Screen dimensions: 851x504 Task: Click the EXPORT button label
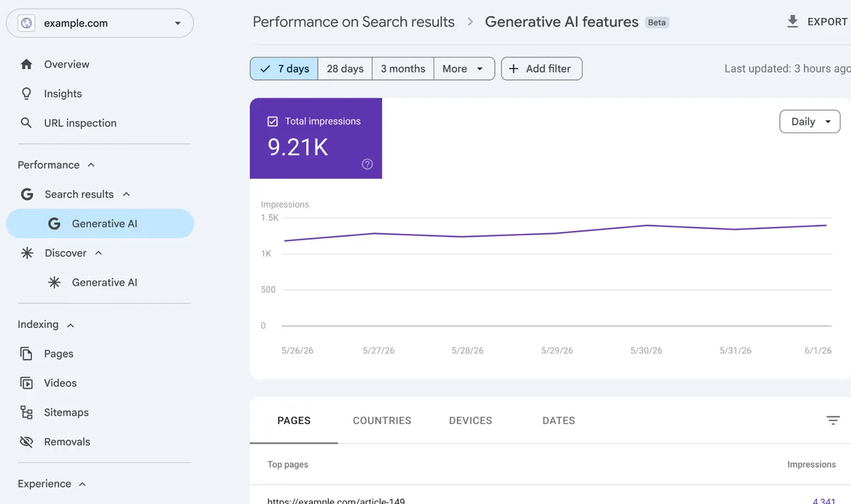click(x=827, y=22)
